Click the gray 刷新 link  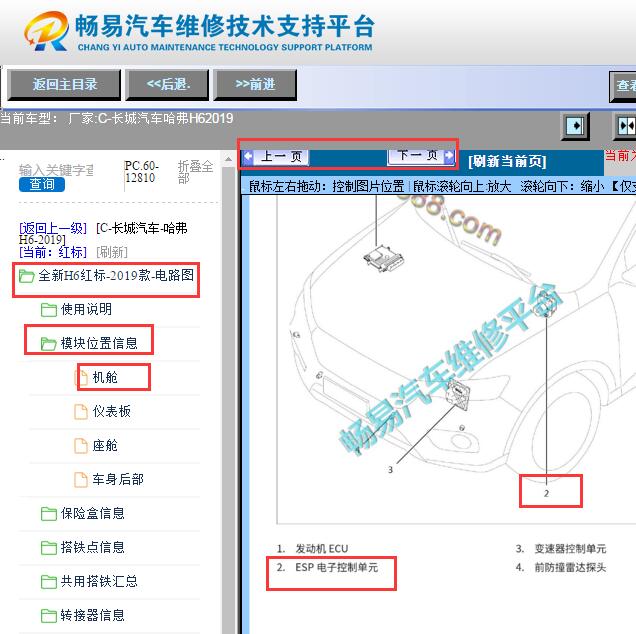(112, 252)
